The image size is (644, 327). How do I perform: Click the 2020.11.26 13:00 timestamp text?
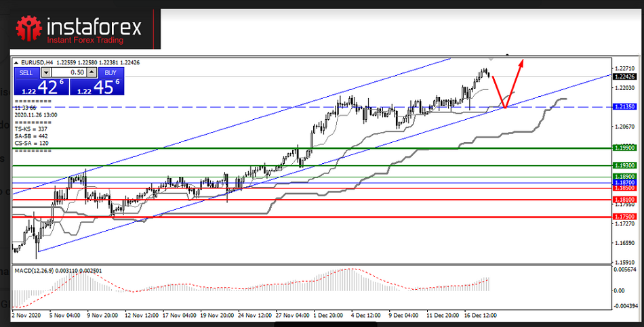36,115
